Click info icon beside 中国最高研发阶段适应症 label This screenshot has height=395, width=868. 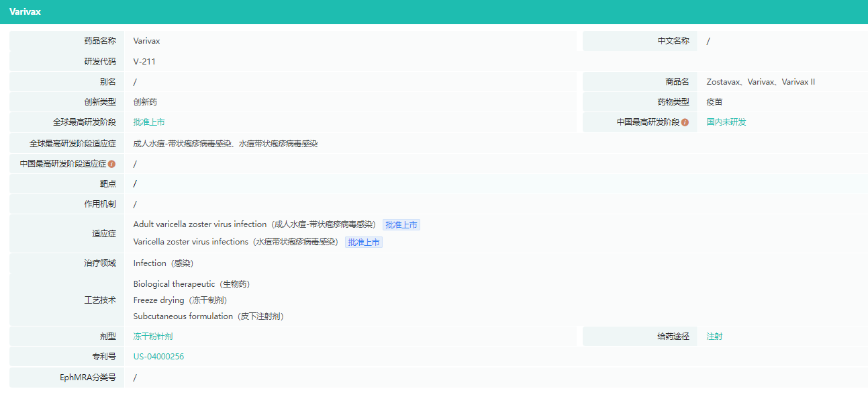coord(111,164)
